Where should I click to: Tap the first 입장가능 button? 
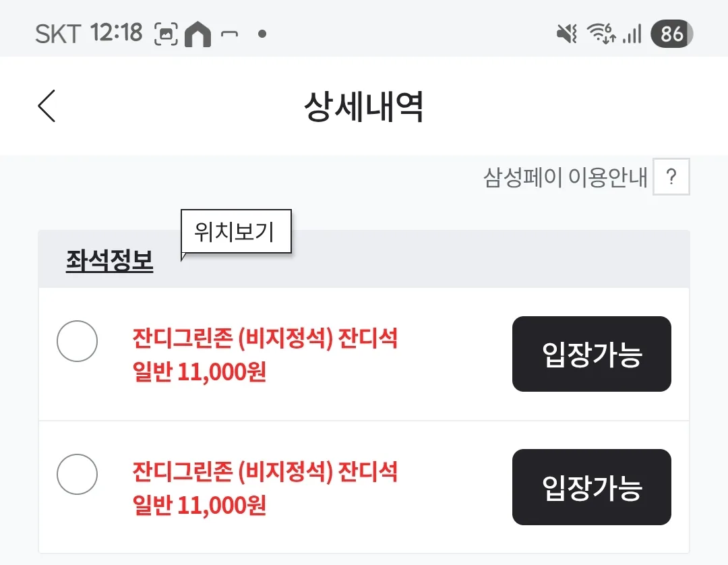coord(592,354)
